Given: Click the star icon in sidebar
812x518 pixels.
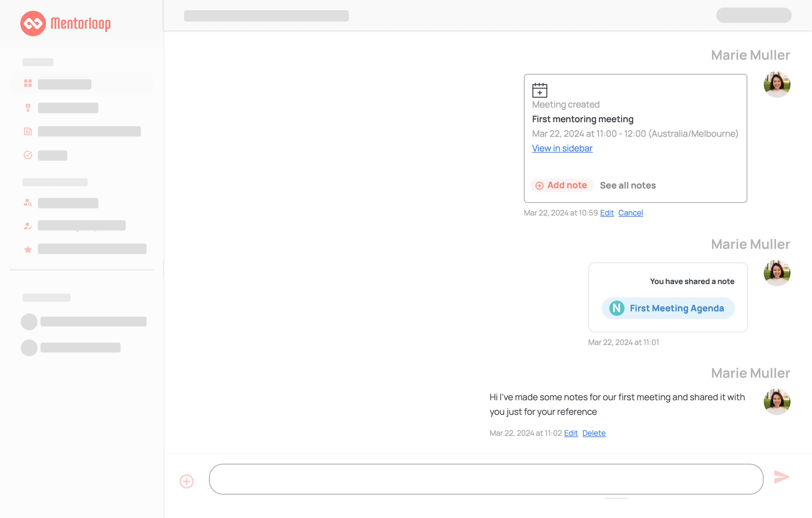Looking at the screenshot, I should [x=28, y=249].
